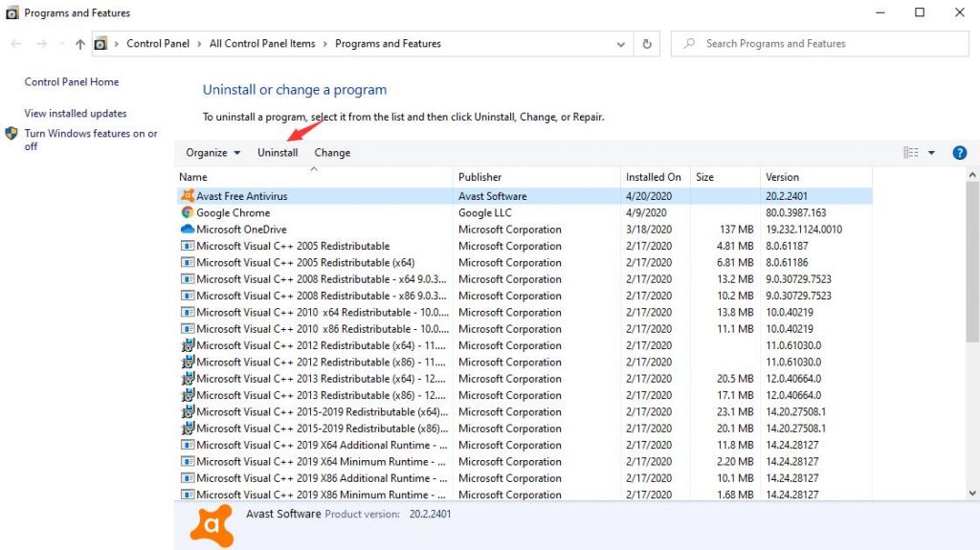Select Visual C++ 2019 X64 Minimum Runtime row
The height and width of the screenshot is (550, 980).
click(x=524, y=461)
